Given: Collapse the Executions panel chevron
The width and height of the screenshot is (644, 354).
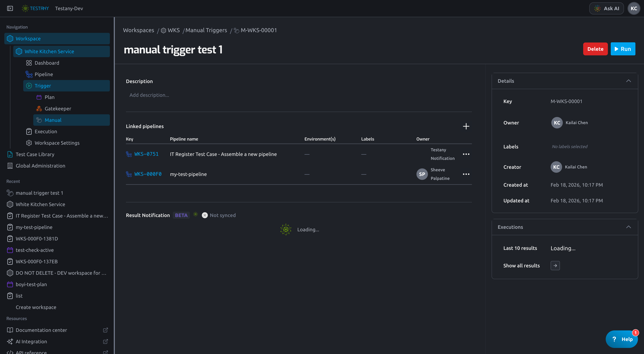Looking at the screenshot, I should pos(628,227).
